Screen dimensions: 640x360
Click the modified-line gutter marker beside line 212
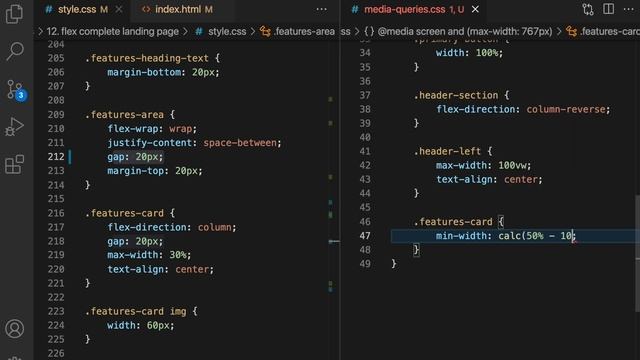tap(70, 157)
